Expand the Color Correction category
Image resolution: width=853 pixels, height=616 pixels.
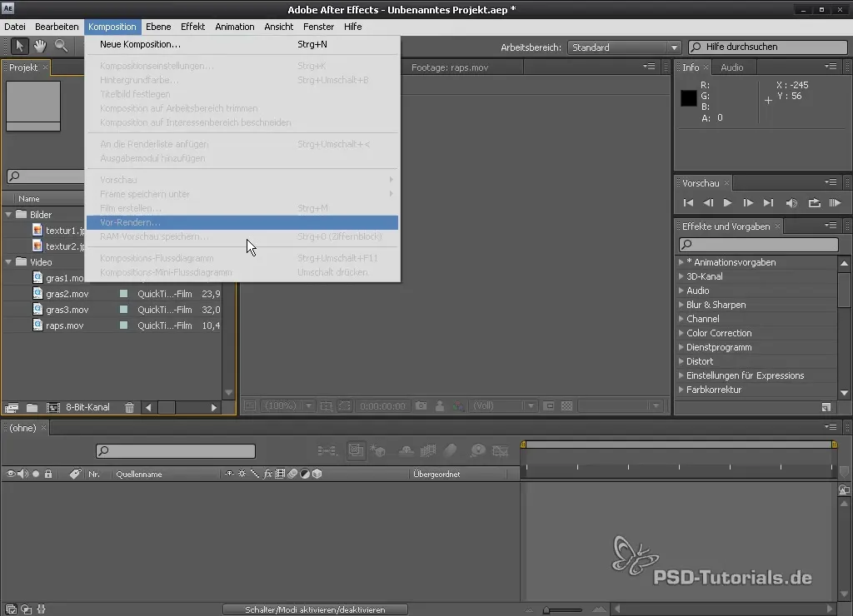681,333
